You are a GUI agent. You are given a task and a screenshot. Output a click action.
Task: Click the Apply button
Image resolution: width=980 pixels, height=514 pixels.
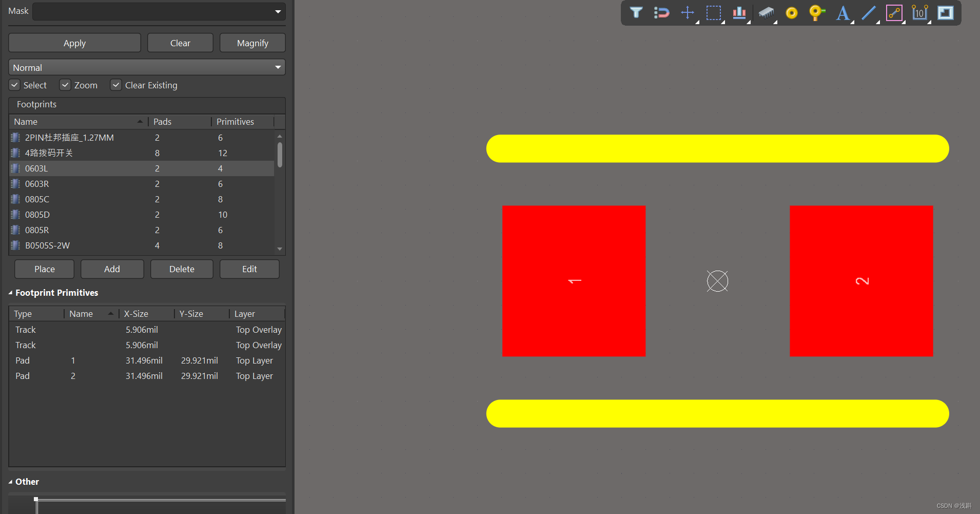74,43
